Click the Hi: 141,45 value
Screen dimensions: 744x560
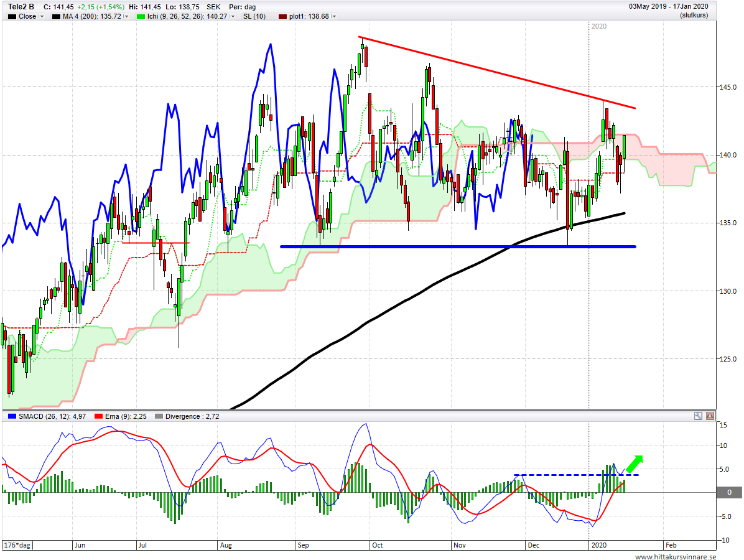(x=145, y=7)
